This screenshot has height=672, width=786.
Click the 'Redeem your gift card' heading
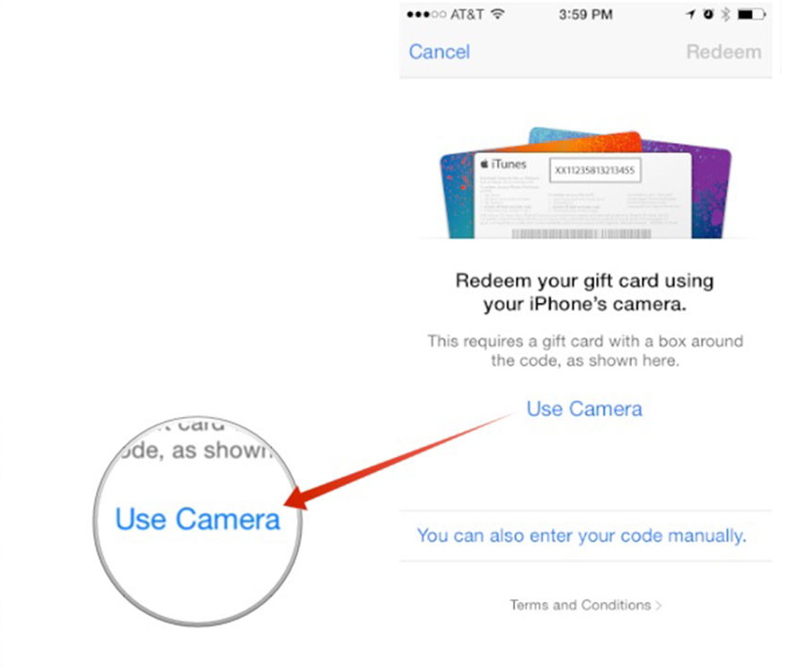click(x=584, y=293)
